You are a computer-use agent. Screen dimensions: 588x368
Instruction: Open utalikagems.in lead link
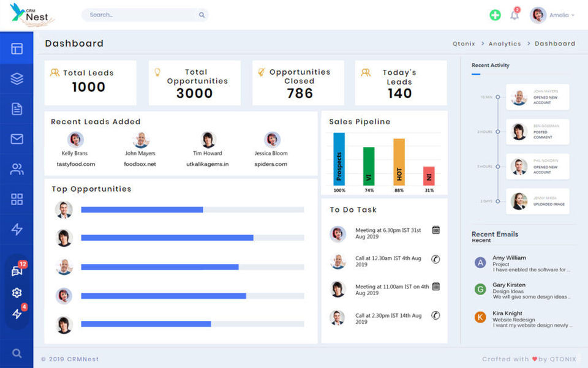(x=208, y=164)
